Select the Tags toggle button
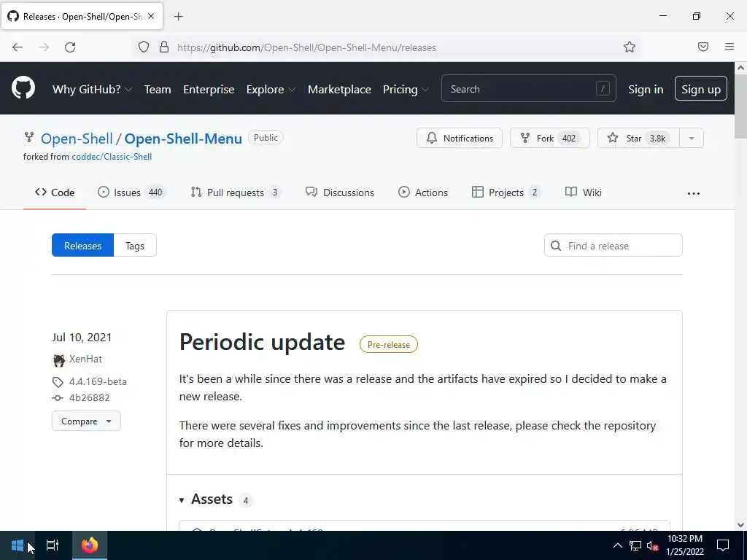Viewport: 747px width, 560px height. tap(135, 245)
